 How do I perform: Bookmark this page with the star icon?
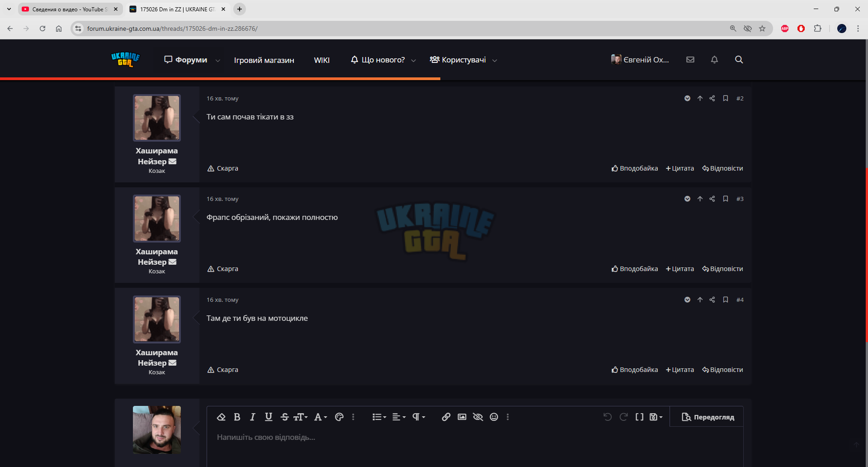[x=762, y=29]
